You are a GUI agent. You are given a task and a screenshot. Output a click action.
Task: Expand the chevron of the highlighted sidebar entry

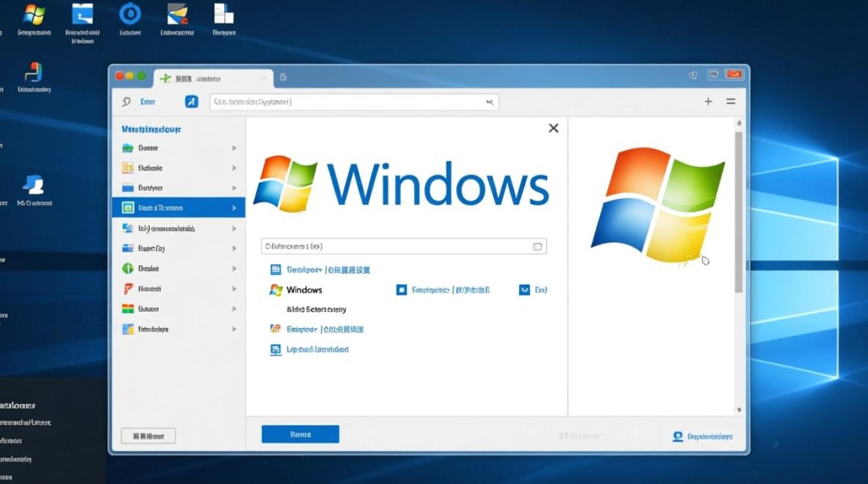tap(234, 207)
